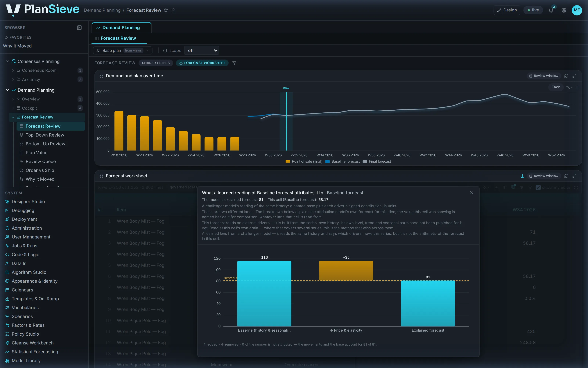588x368 pixels.
Task: Toggle Point of sale (final) legend series
Action: pos(304,162)
